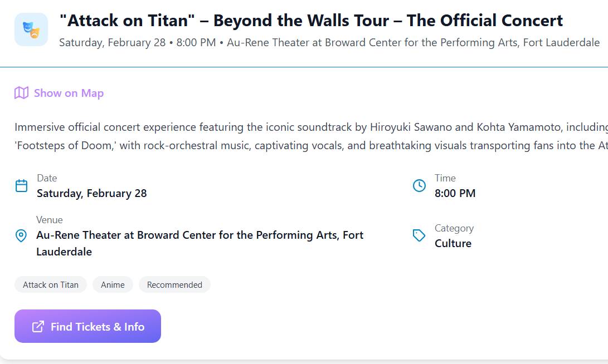Viewport: 608px width, 364px height.
Task: Click the purple map symbol at top left
Action: coord(21,92)
